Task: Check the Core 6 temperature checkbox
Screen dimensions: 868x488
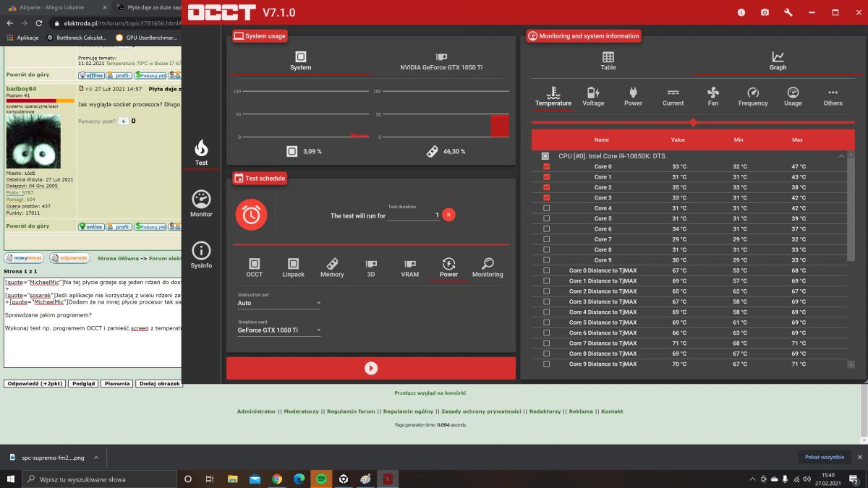Action: (546, 228)
